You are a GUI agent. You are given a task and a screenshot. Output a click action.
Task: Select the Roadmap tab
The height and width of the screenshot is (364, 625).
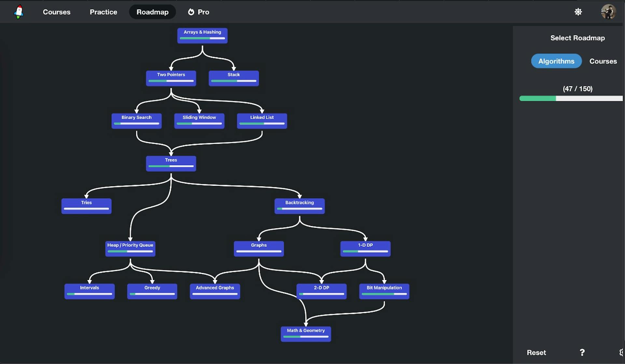[152, 12]
